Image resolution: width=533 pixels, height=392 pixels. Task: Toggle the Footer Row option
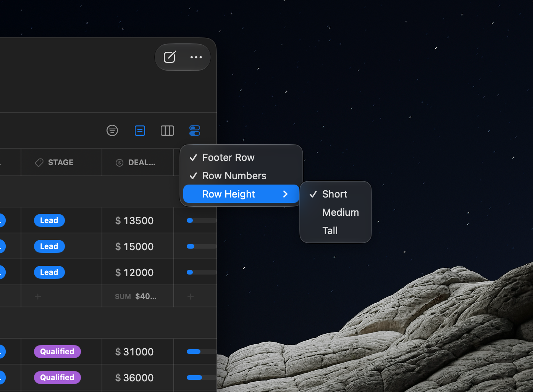pos(241,157)
